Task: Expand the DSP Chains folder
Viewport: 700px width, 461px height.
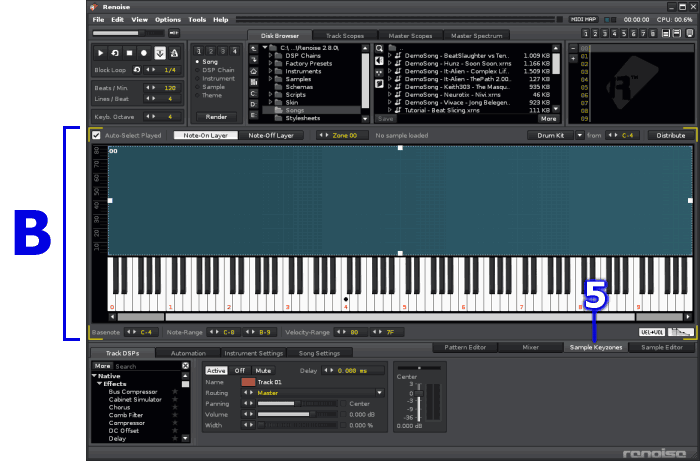Action: click(270, 56)
